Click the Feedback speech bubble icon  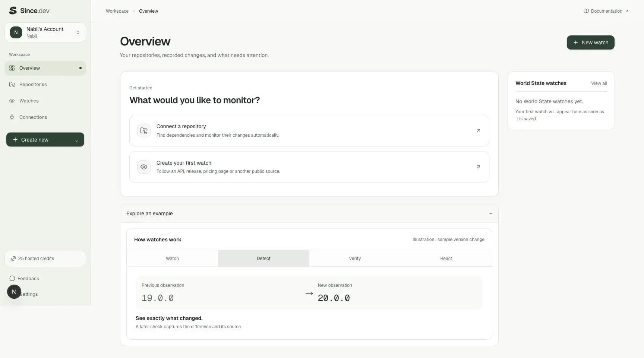12,279
